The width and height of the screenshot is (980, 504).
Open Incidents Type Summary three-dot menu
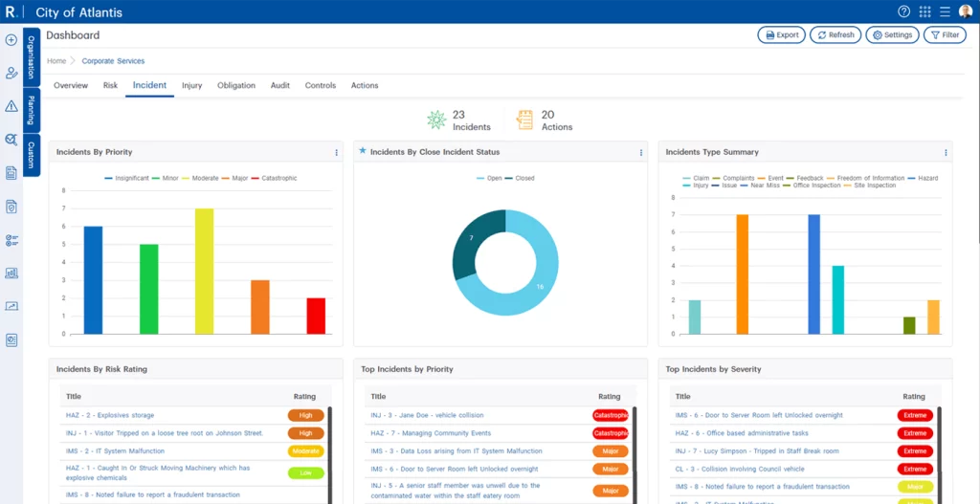946,152
